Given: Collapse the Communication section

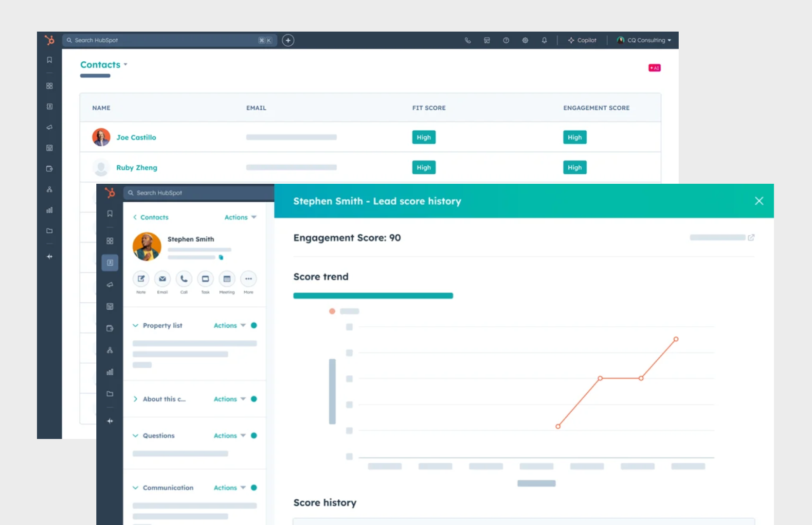Looking at the screenshot, I should pos(135,488).
